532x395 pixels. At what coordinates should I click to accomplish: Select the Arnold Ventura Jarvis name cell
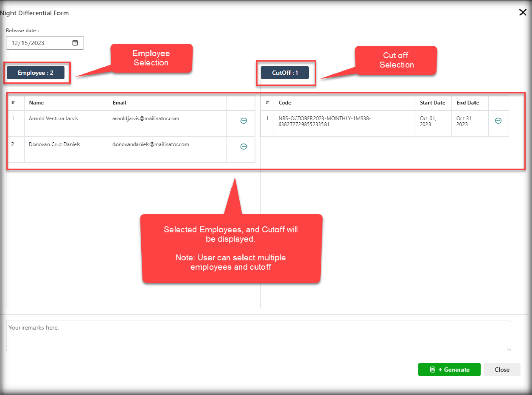53,118
